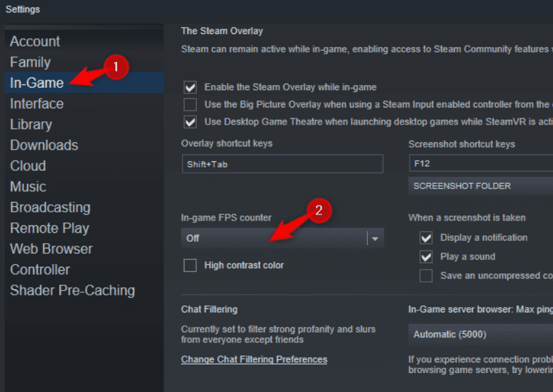Go to Library settings
553x392 pixels.
coord(31,125)
